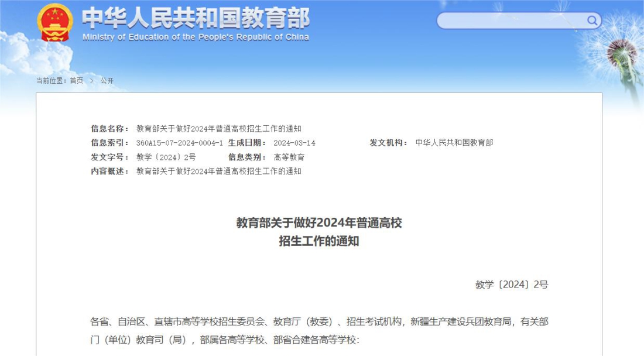
Task: Open the 公开 breadcrumb link
Action: [x=107, y=80]
